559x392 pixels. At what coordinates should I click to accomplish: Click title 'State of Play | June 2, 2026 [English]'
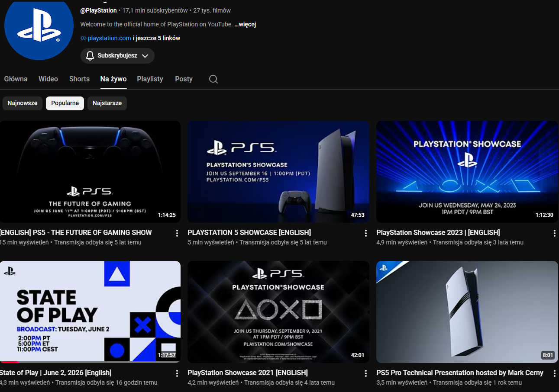[55, 373]
